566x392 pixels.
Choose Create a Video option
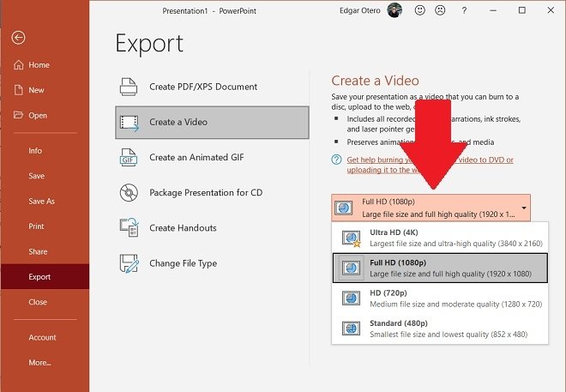coord(212,123)
